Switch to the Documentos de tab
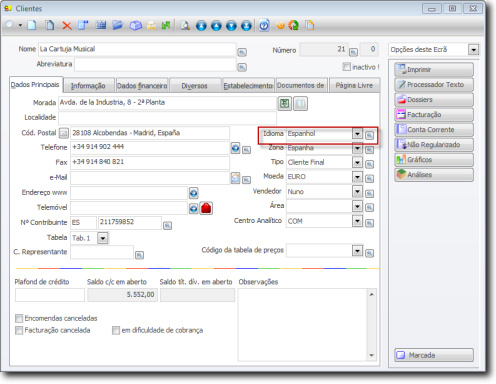Image resolution: width=496 pixels, height=384 pixels. pos(301,86)
